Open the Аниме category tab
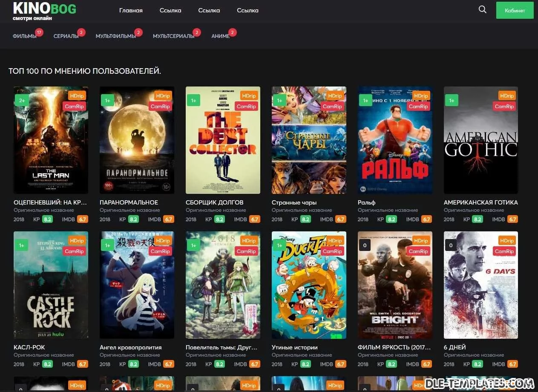Image resolution: width=538 pixels, height=392 pixels. coord(220,36)
